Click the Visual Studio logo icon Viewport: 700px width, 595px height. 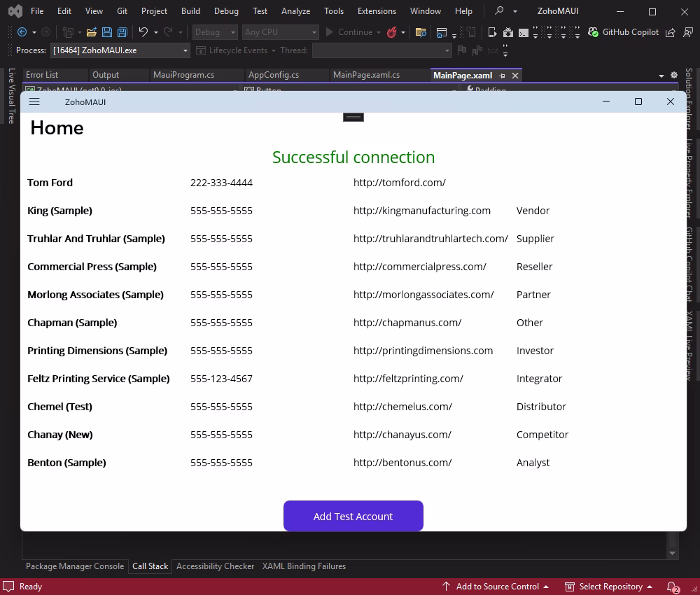coord(15,11)
